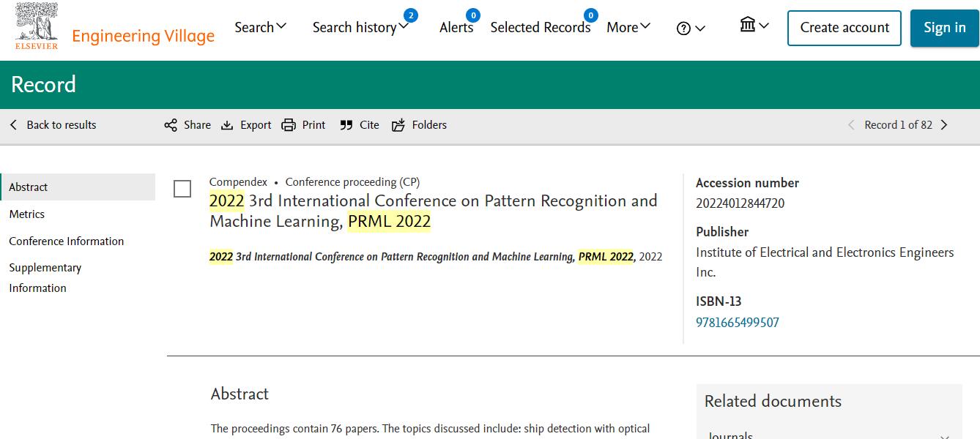The image size is (980, 439).
Task: Click the Elsevier tree logo
Action: 37,26
